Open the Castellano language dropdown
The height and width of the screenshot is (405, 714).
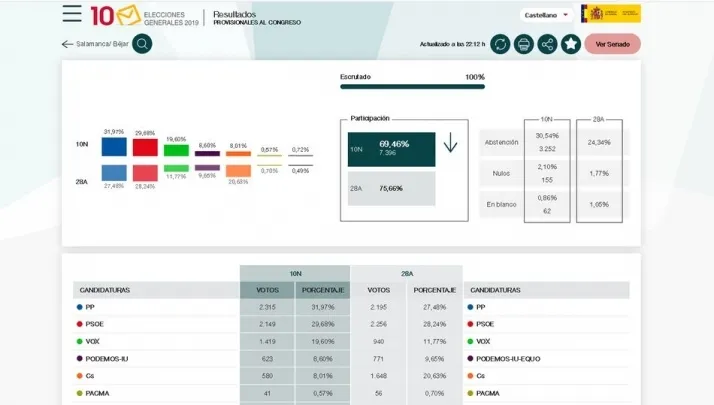[547, 15]
